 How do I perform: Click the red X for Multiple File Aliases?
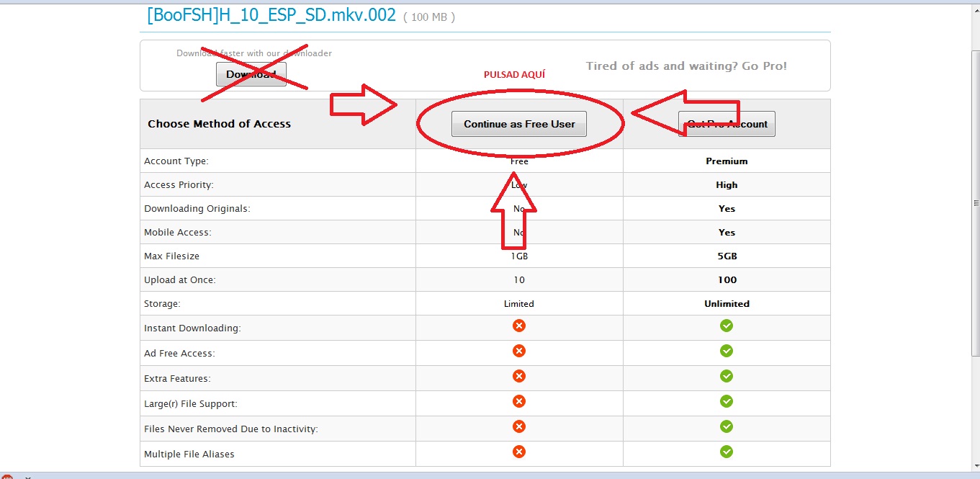coord(518,452)
